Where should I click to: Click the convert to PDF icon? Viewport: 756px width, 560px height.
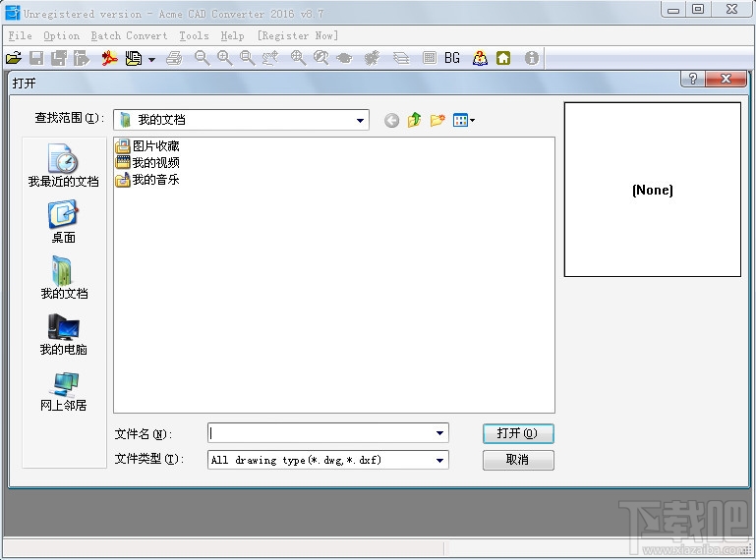click(x=109, y=58)
